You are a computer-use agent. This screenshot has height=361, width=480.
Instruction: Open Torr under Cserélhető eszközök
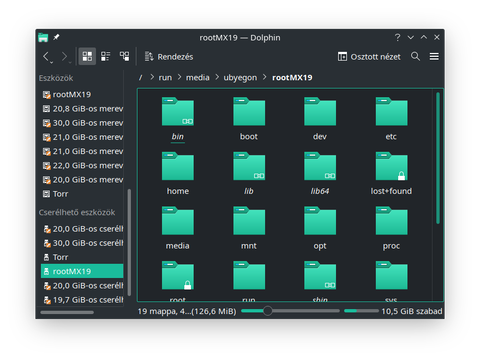[x=82, y=257]
